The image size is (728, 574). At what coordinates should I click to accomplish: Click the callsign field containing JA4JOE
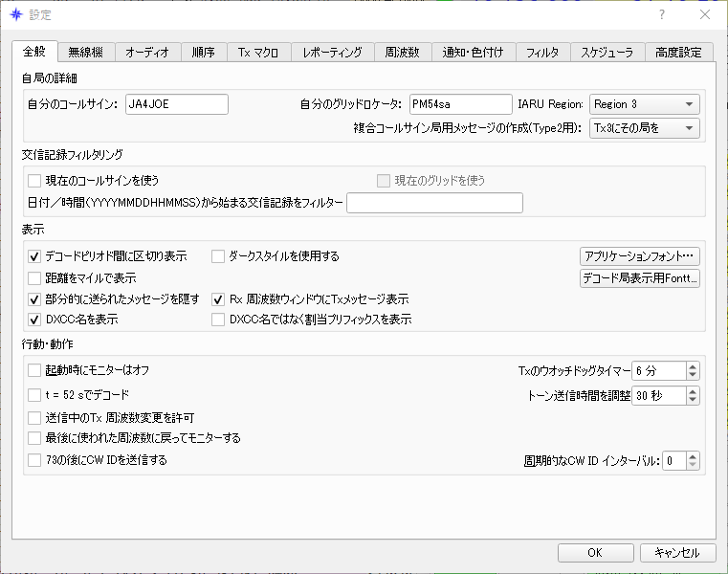(x=176, y=104)
